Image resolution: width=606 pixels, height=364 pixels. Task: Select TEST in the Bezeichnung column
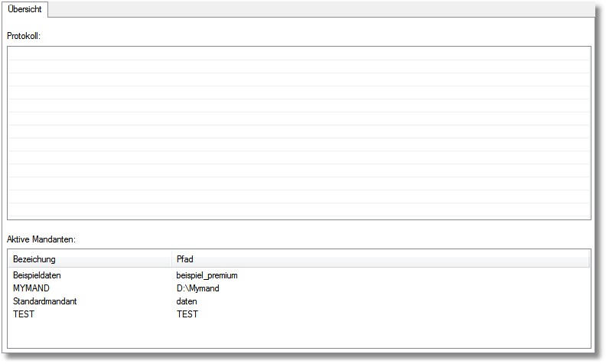(x=24, y=314)
